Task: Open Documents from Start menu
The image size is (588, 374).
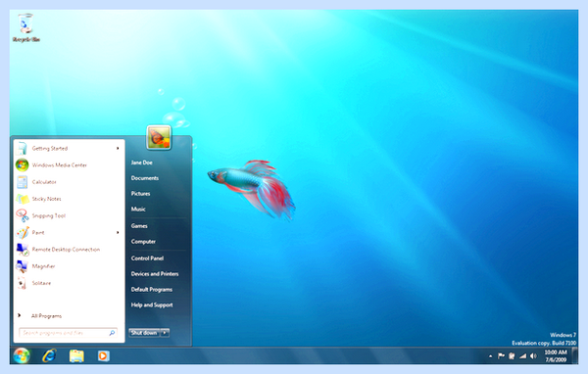Action: tap(145, 178)
